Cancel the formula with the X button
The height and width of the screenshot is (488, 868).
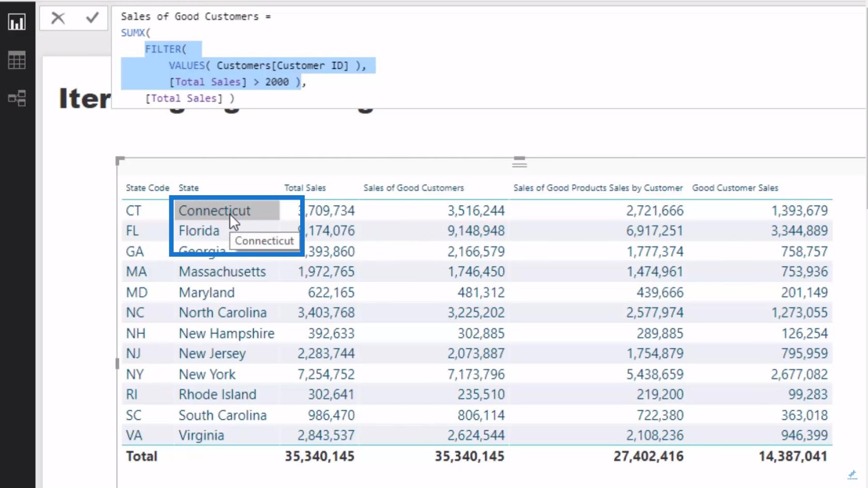(58, 18)
